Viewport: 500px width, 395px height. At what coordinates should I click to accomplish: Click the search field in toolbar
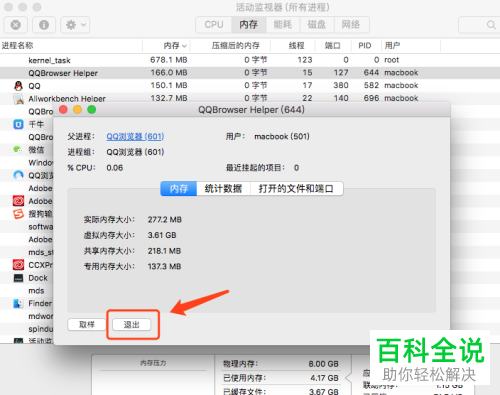click(479, 25)
